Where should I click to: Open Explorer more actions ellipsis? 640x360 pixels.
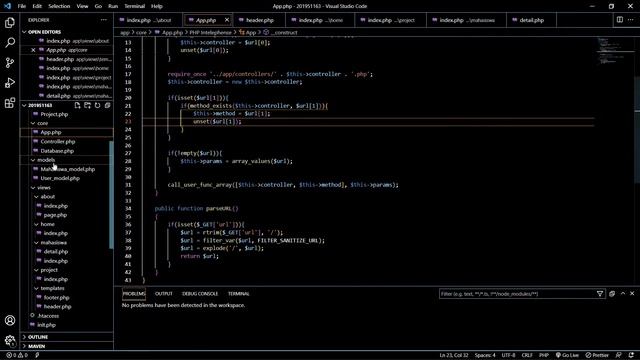(x=104, y=20)
